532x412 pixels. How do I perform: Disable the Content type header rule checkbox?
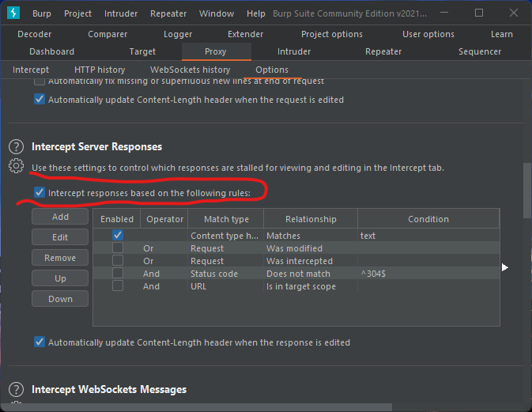pos(118,236)
